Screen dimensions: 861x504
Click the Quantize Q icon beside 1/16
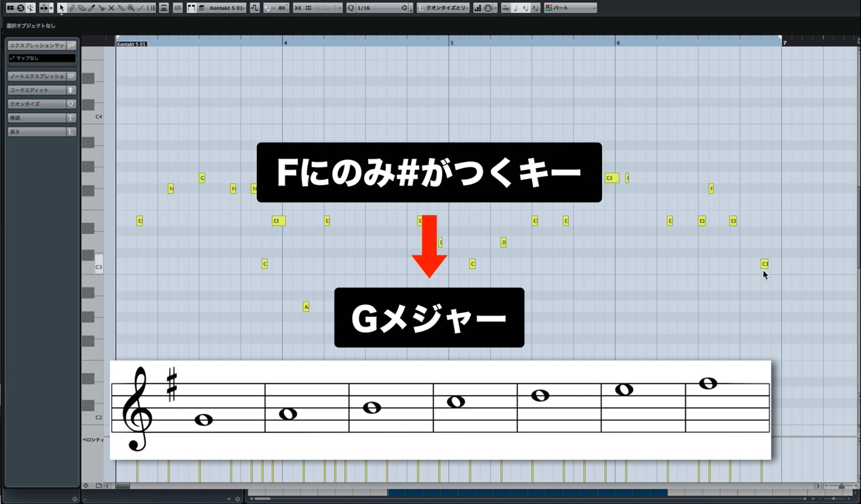coord(351,8)
